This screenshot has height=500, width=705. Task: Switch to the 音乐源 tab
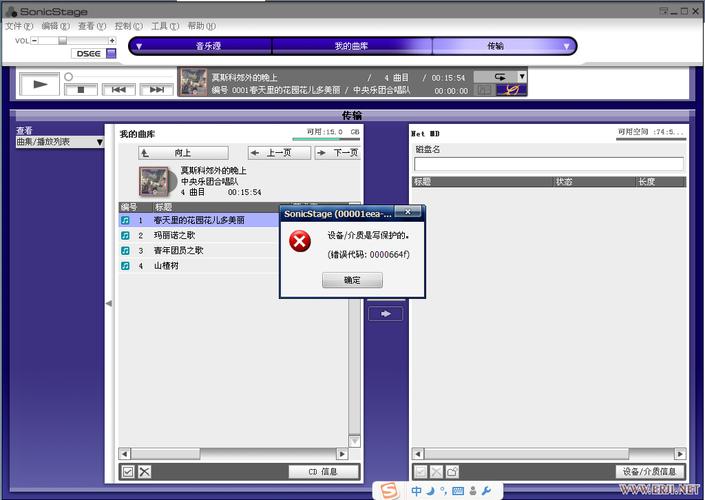tap(208, 46)
